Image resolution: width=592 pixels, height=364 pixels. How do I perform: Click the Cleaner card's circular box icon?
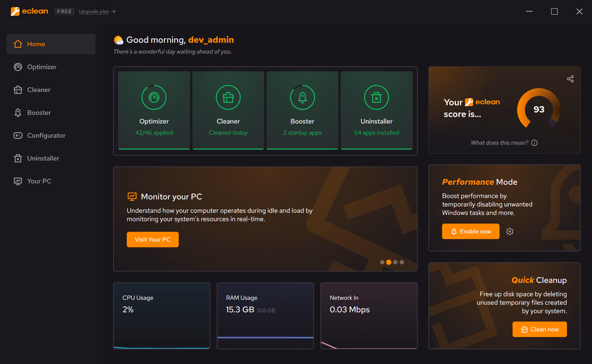(228, 97)
